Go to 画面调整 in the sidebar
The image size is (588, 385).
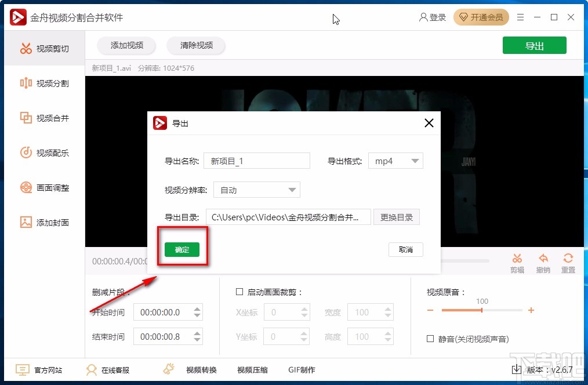pyautogui.click(x=45, y=187)
